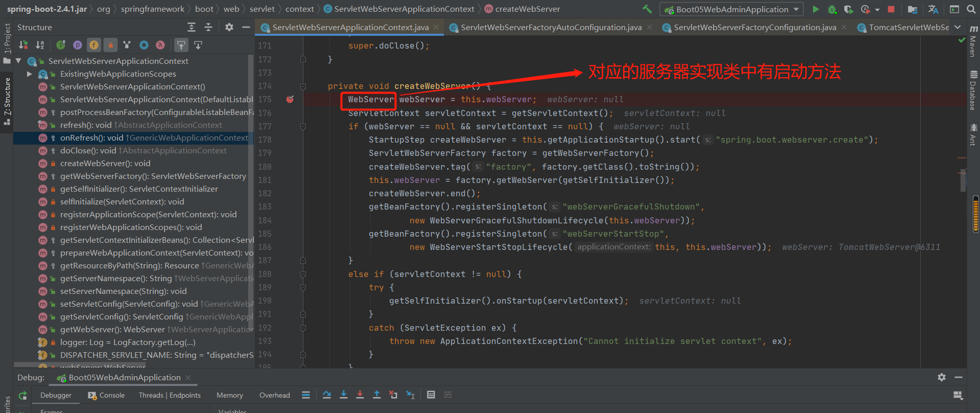
Task: Open Project Structure from the top toolbar
Action: 913,9
